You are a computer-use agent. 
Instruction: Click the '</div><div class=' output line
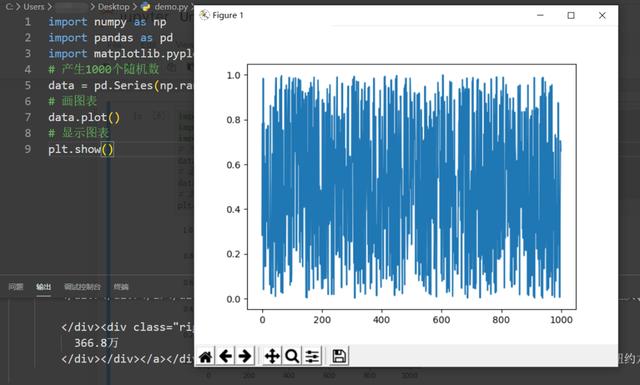click(x=127, y=327)
